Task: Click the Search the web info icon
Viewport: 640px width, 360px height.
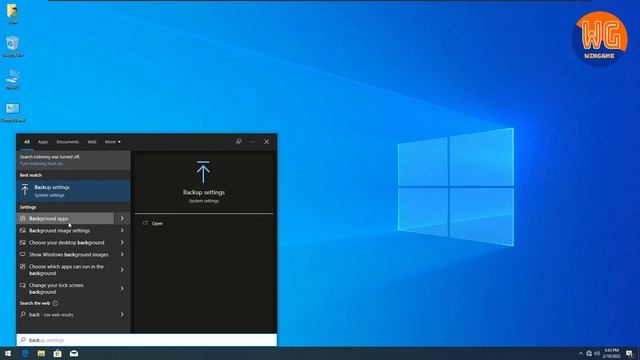Action: tap(55, 303)
